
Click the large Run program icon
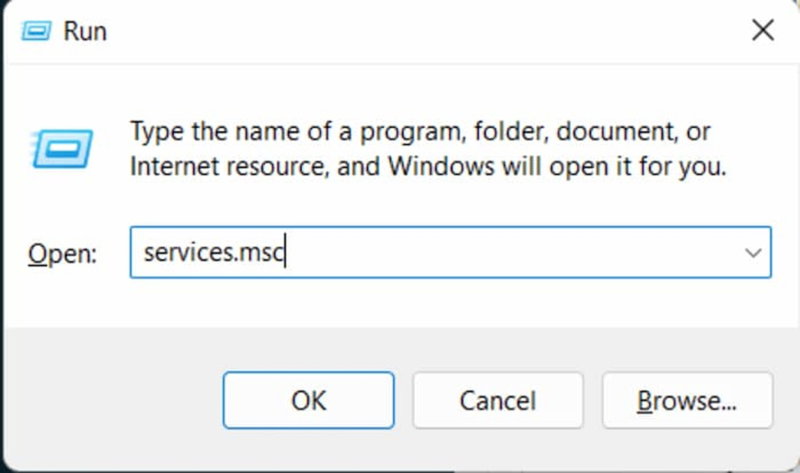click(62, 148)
